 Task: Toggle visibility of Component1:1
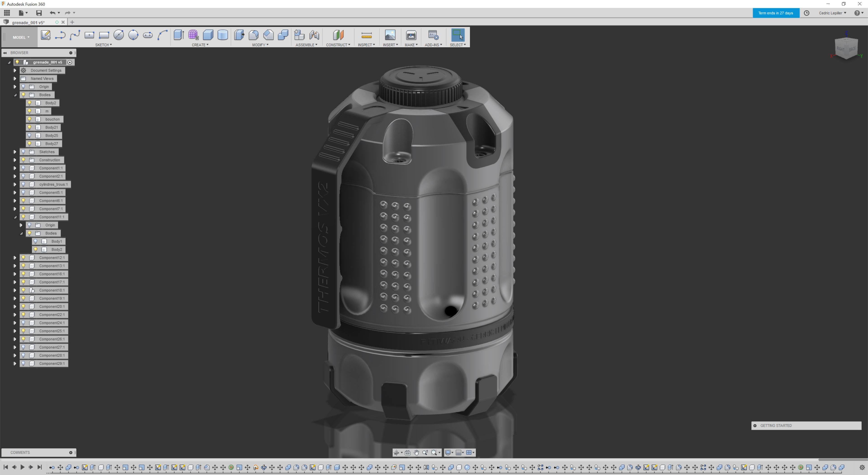(x=23, y=168)
